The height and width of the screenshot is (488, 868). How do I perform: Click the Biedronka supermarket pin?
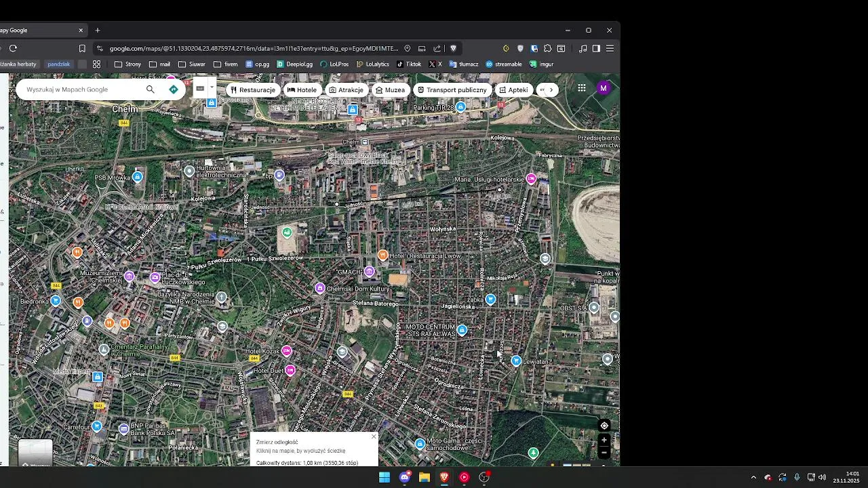pos(56,300)
